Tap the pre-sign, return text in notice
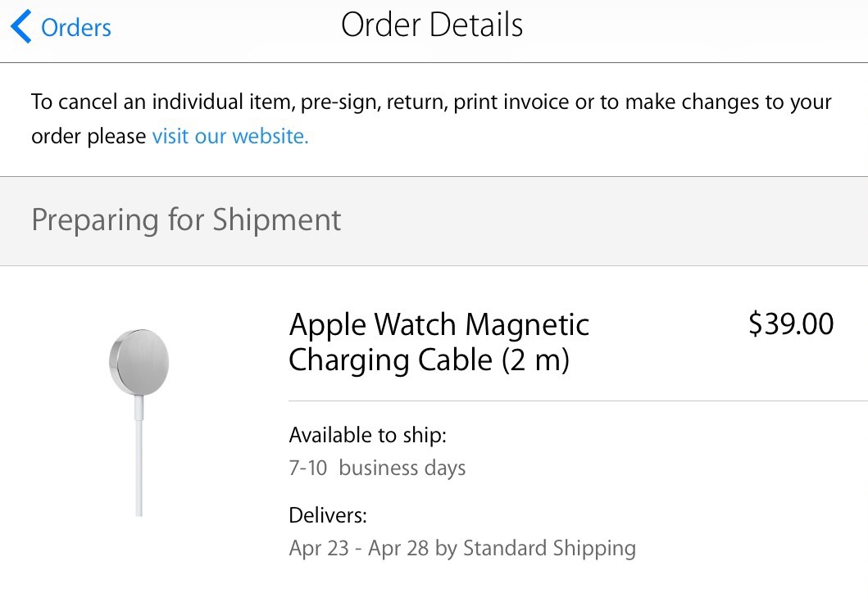 375,102
